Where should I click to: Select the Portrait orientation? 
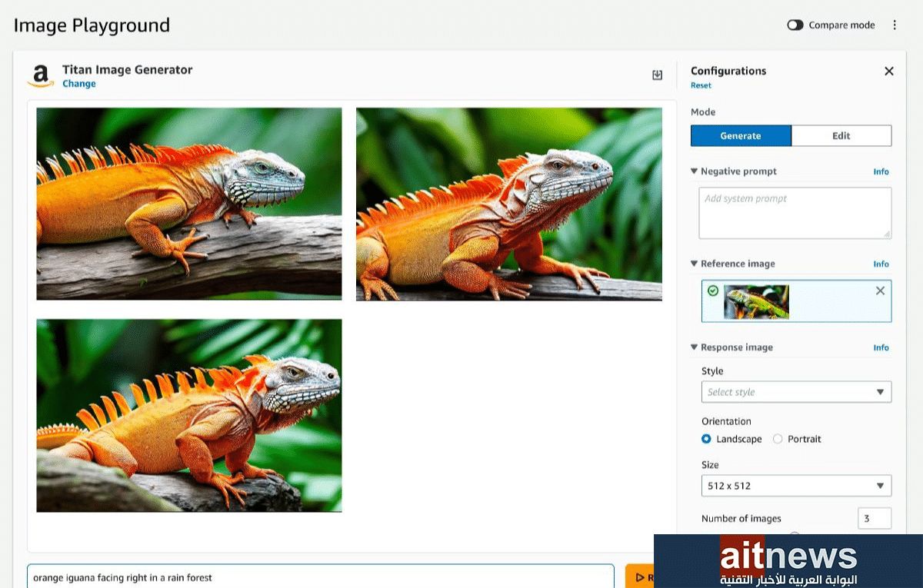tap(778, 439)
